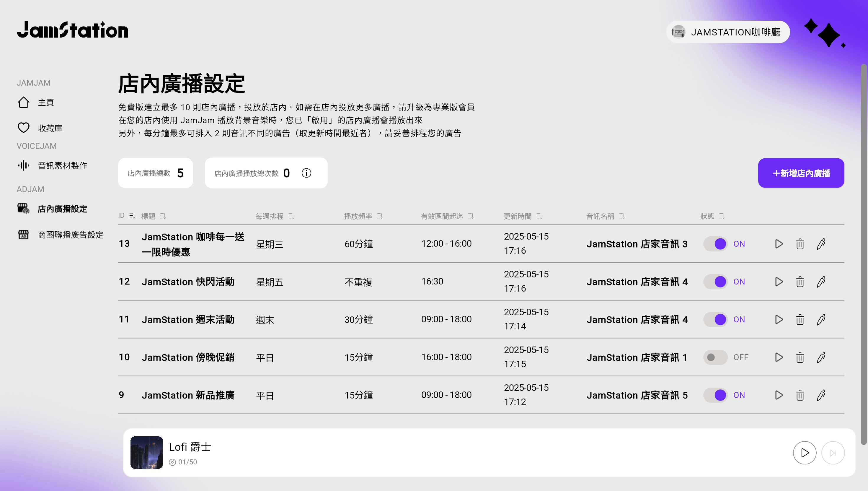Turn off broadcast 11 週末活動 toggle
868x491 pixels.
[x=715, y=319]
